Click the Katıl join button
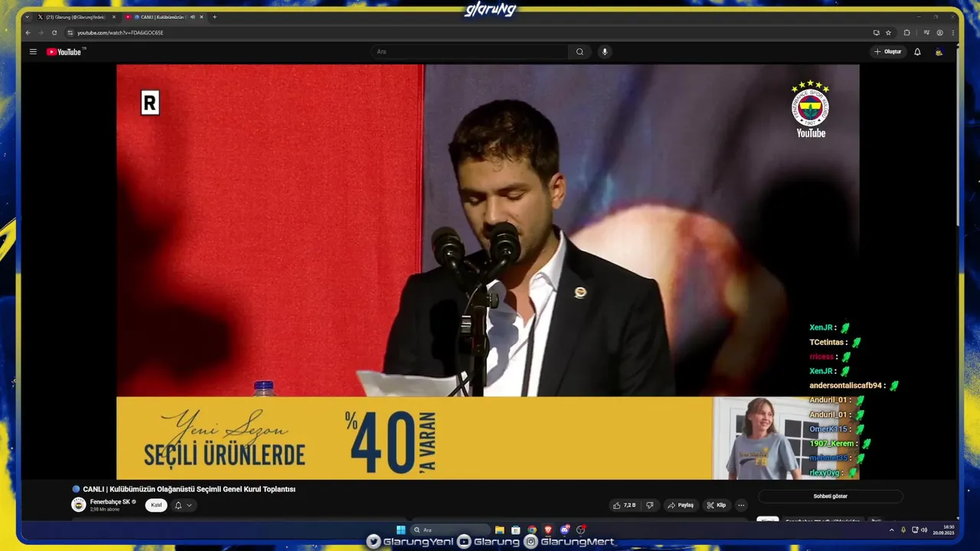Viewport: 980px width, 551px height. click(x=156, y=505)
